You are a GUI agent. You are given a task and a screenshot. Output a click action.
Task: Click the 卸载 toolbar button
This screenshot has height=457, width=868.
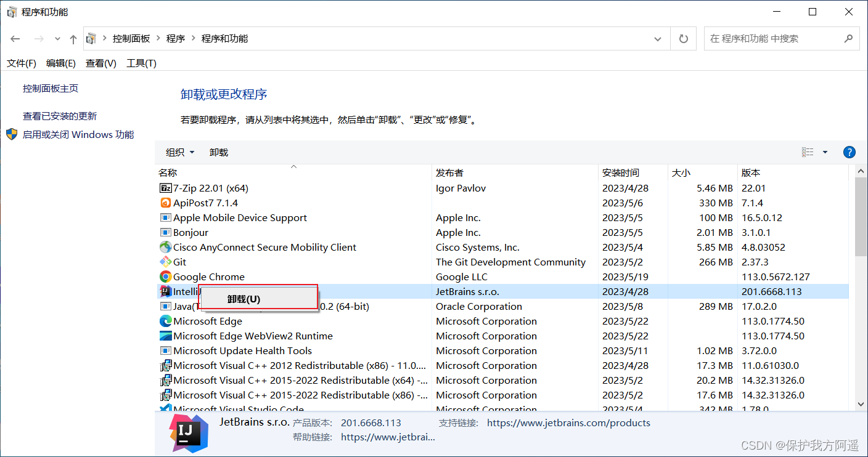(x=219, y=152)
